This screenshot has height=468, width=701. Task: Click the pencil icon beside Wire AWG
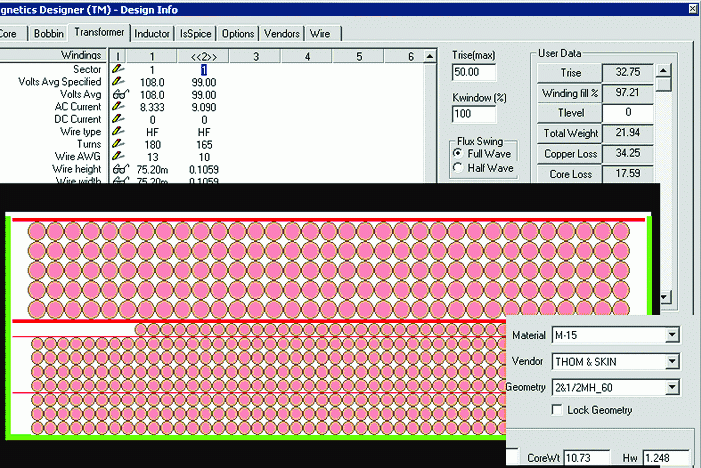118,156
